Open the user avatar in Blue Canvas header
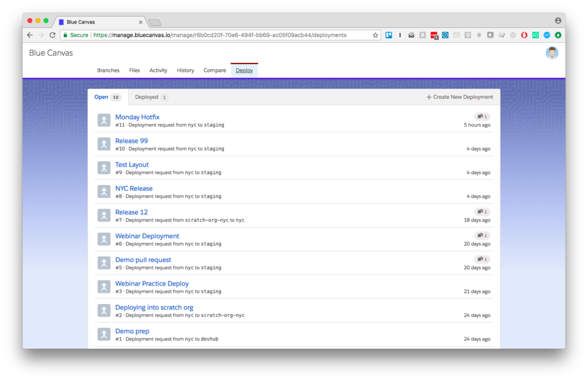 click(x=552, y=53)
